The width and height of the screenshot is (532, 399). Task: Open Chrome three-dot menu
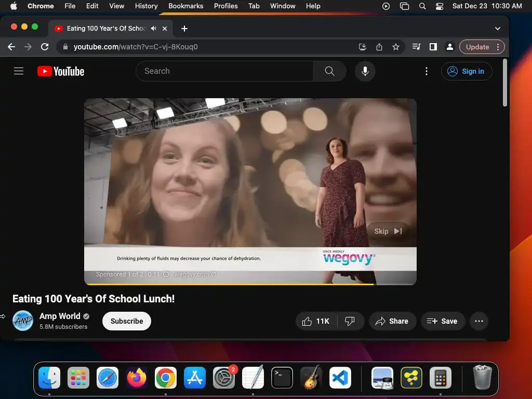pyautogui.click(x=498, y=47)
